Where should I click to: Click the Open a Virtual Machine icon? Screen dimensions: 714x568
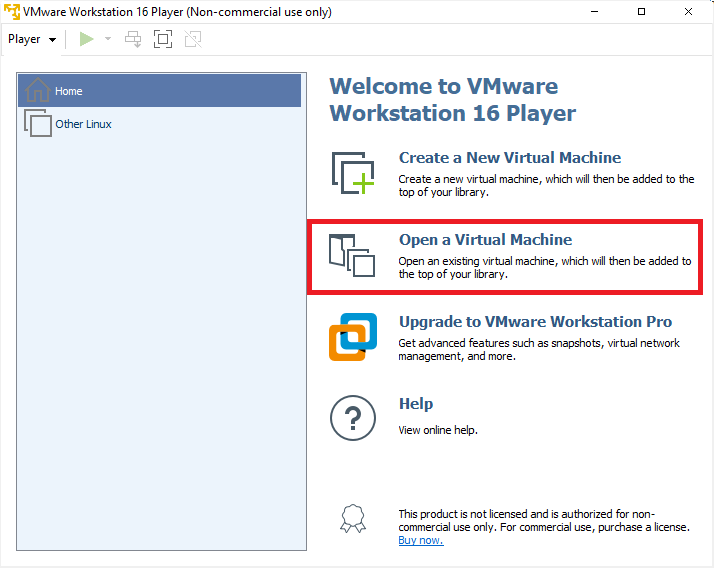click(352, 255)
